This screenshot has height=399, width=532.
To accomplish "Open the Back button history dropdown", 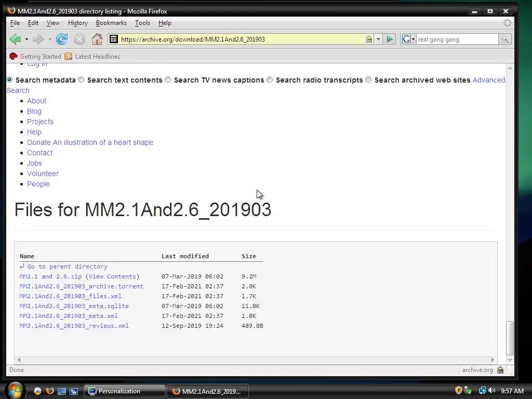I will [x=26, y=39].
